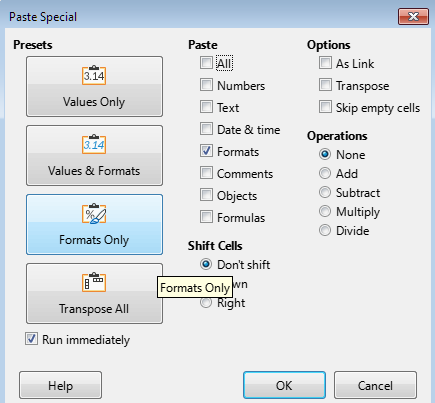
Task: Select the Divide operation radio button
Action: [325, 230]
